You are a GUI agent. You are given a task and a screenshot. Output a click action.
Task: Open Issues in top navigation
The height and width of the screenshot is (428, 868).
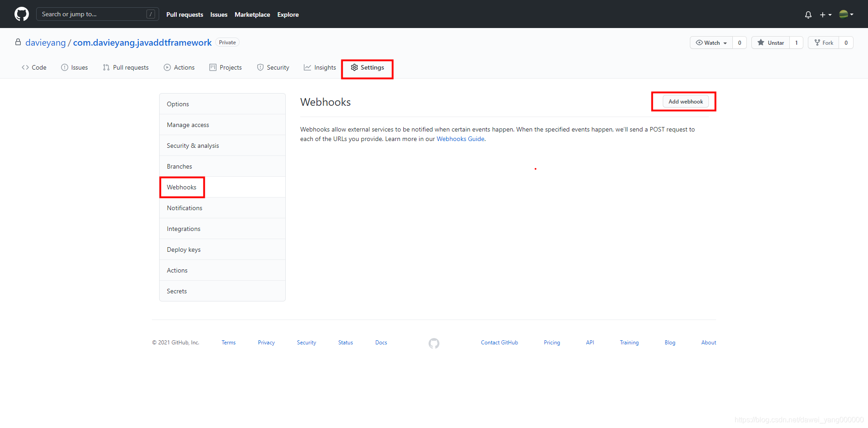219,14
